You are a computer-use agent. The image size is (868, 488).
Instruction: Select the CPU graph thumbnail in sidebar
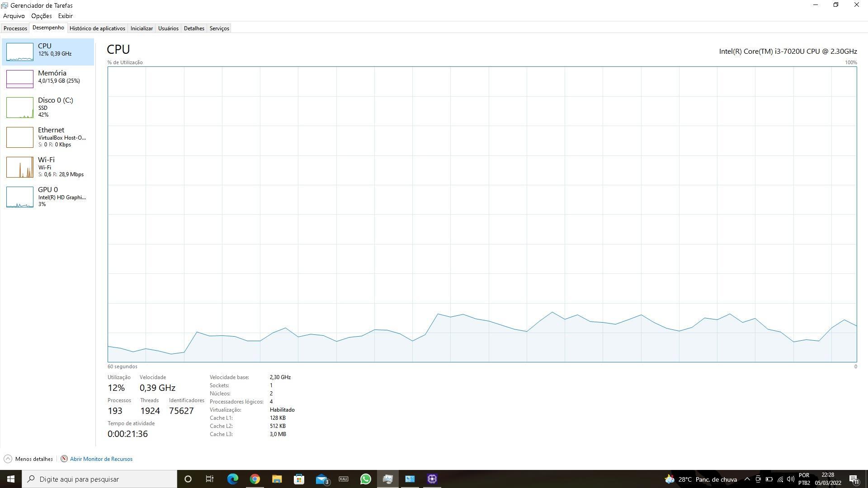pos(19,52)
